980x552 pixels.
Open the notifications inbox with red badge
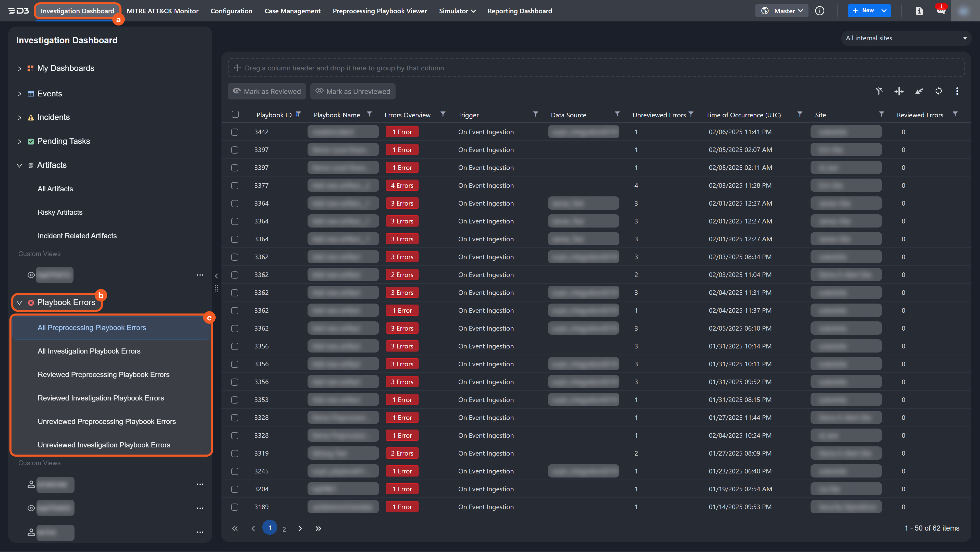tap(940, 11)
